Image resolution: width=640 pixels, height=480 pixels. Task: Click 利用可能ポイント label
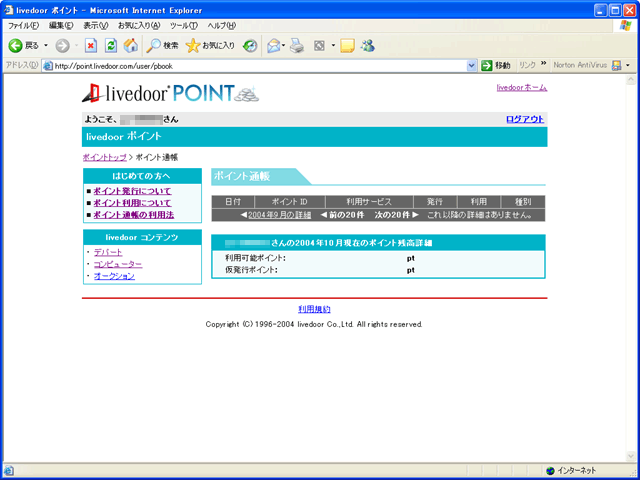point(256,258)
